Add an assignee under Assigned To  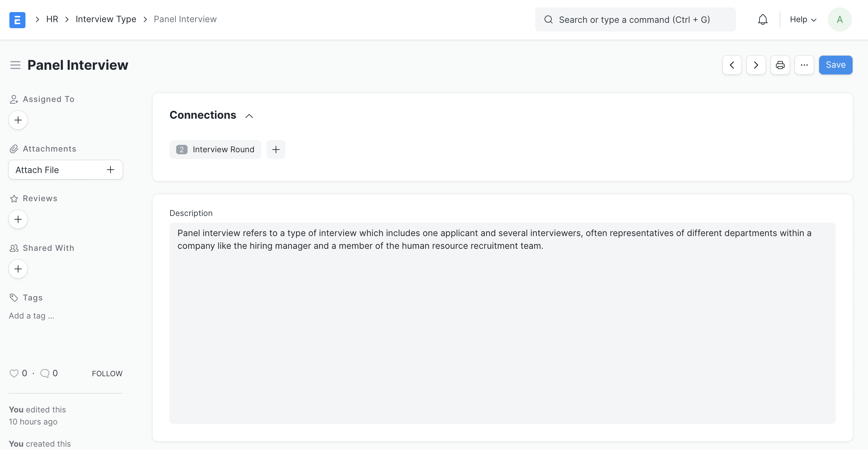[x=18, y=120]
